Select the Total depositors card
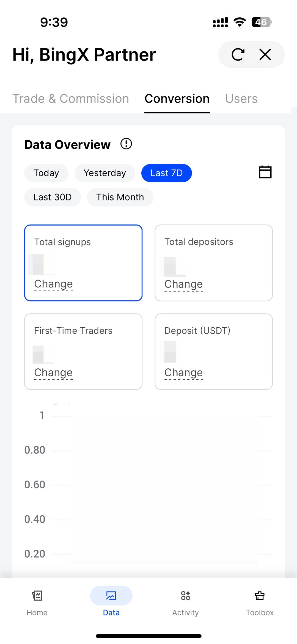The image size is (297, 644). click(x=213, y=263)
